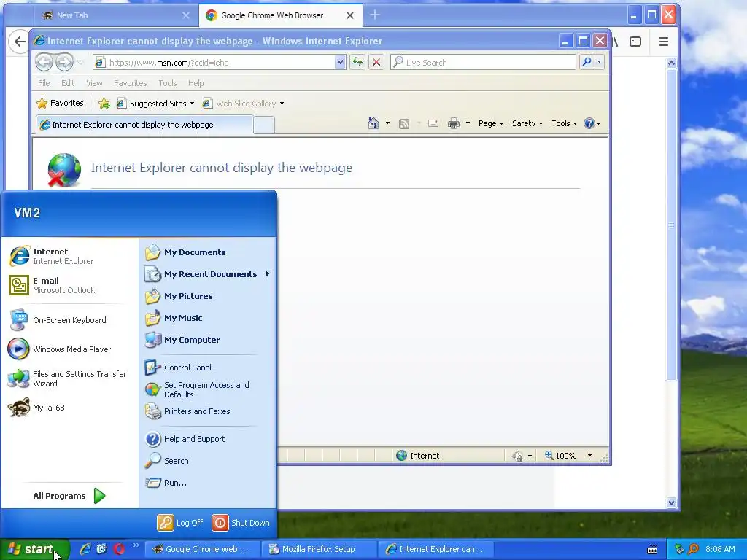Open Files and Settings Transfer Wizard

(x=68, y=378)
